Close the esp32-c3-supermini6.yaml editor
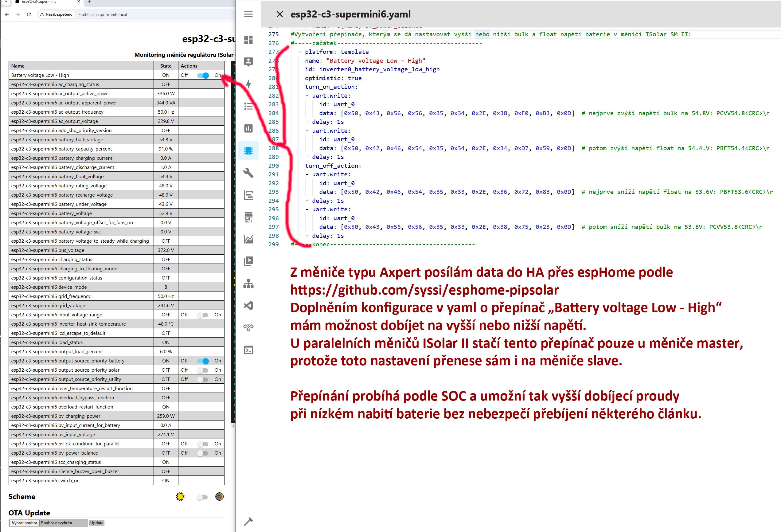The width and height of the screenshot is (781, 532). click(x=279, y=14)
